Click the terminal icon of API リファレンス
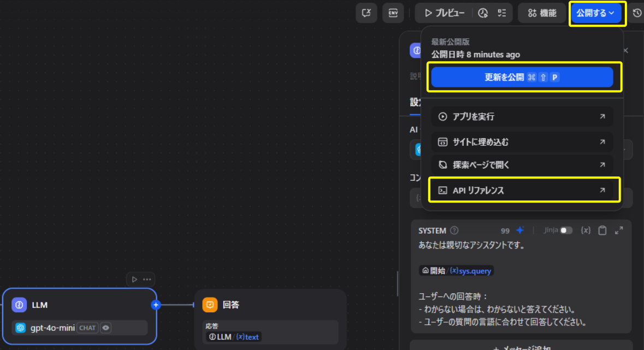This screenshot has height=350, width=644. [x=442, y=190]
